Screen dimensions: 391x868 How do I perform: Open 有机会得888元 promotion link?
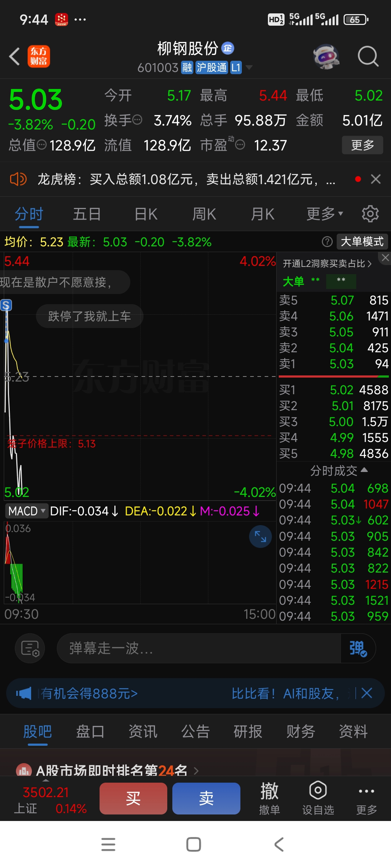(89, 693)
